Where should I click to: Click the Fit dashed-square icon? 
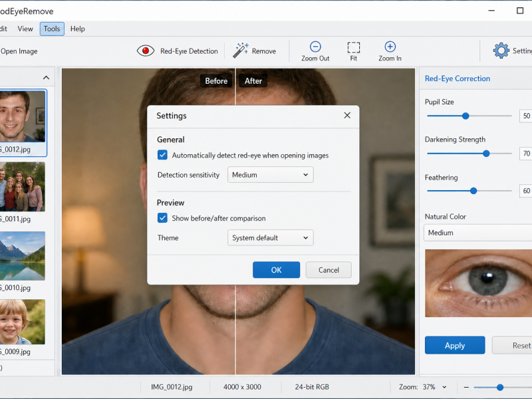(354, 47)
